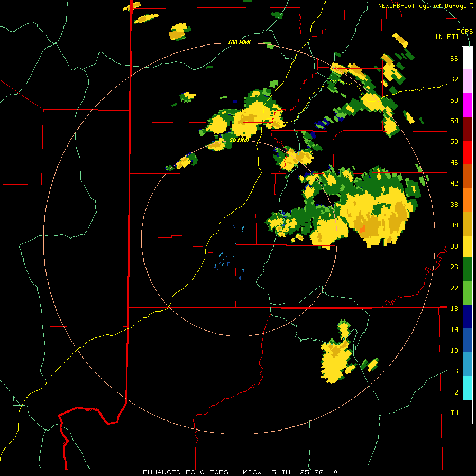This screenshot has width=476, height=476.
Task: Click the "50 NMI" range ring label
Action: click(239, 140)
